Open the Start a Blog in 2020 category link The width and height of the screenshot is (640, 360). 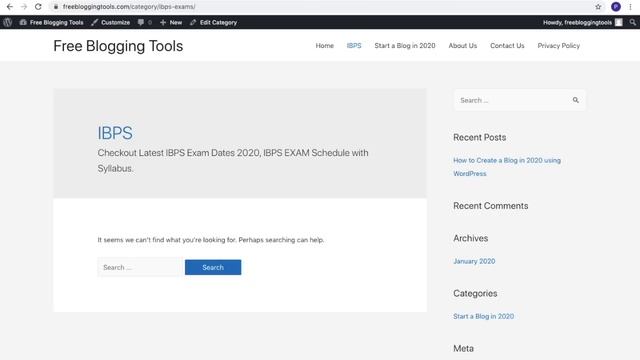point(484,316)
